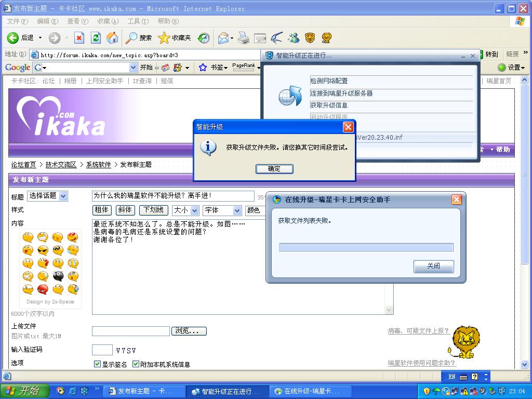Expand the Google search box dropdown
532x399 pixels.
[133, 68]
